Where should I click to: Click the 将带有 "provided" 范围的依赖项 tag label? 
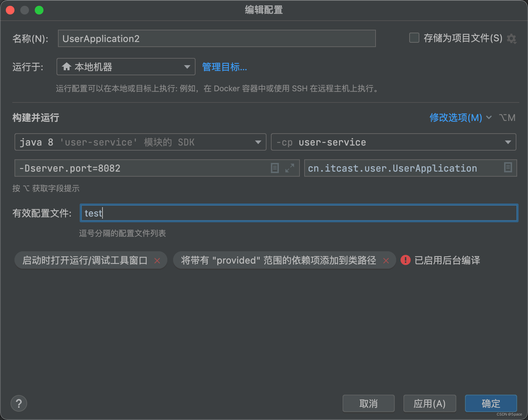(x=278, y=260)
